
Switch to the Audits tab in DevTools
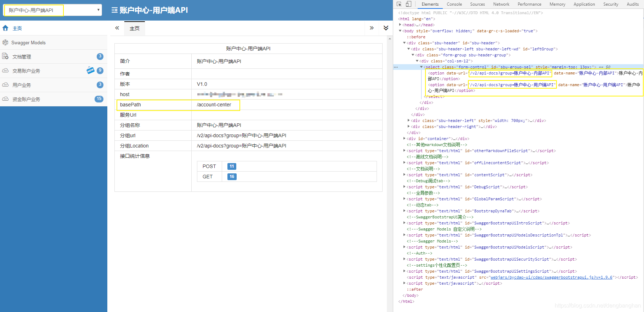coord(633,4)
